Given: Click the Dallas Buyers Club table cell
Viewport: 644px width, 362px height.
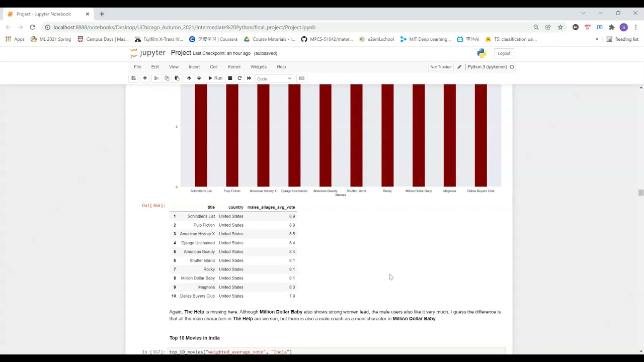Looking at the screenshot, I should (x=197, y=296).
